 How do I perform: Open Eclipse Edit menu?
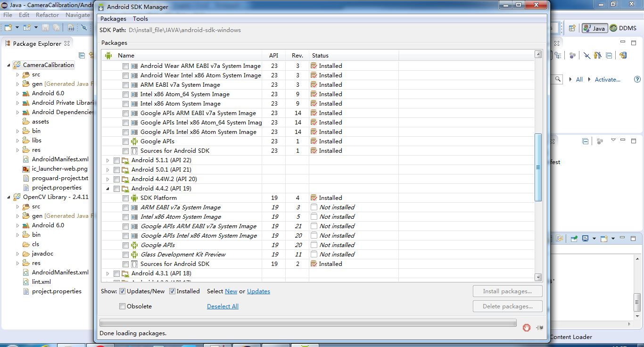click(x=24, y=15)
